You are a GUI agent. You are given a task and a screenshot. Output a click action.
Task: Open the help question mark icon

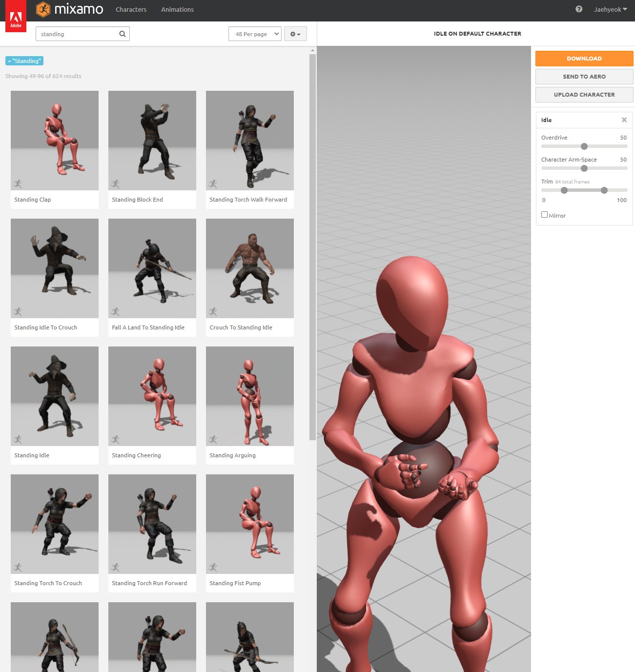point(579,9)
